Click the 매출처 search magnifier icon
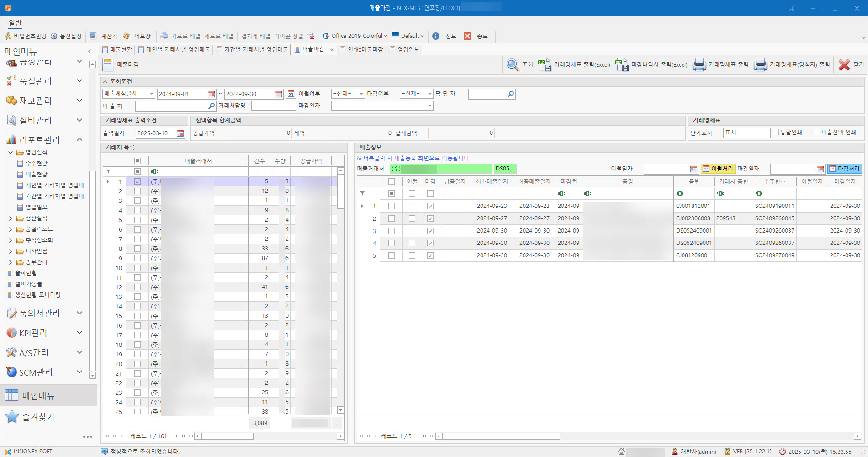This screenshot has height=457, width=868. point(212,106)
